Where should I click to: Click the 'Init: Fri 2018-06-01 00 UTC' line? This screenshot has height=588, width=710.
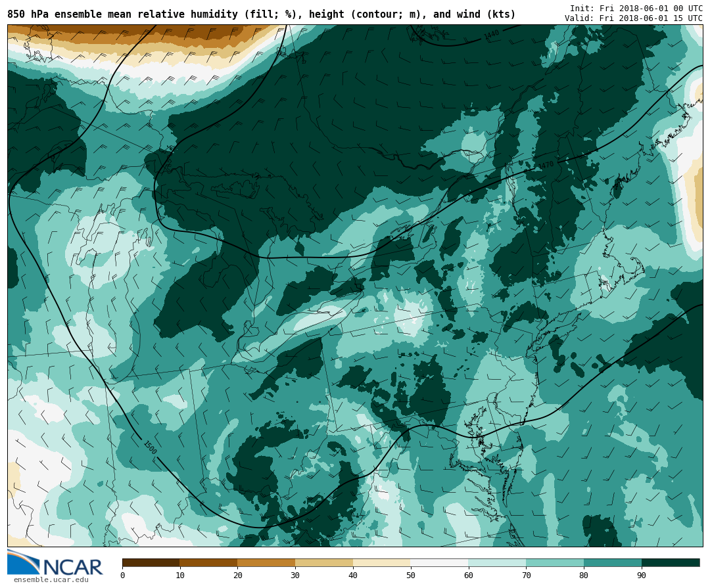coord(636,8)
